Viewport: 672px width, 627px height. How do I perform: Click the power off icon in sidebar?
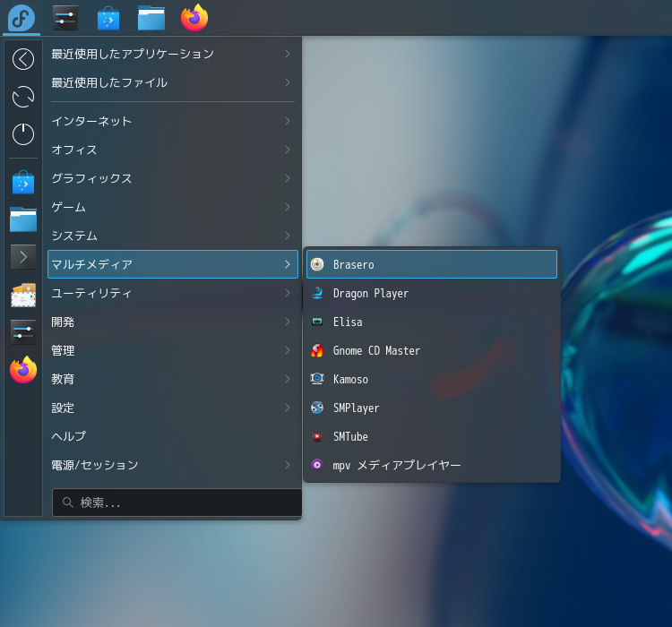pos(23,134)
